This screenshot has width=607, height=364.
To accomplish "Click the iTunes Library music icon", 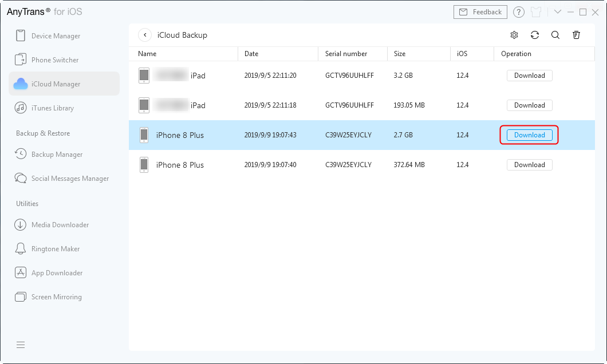I will [x=20, y=108].
